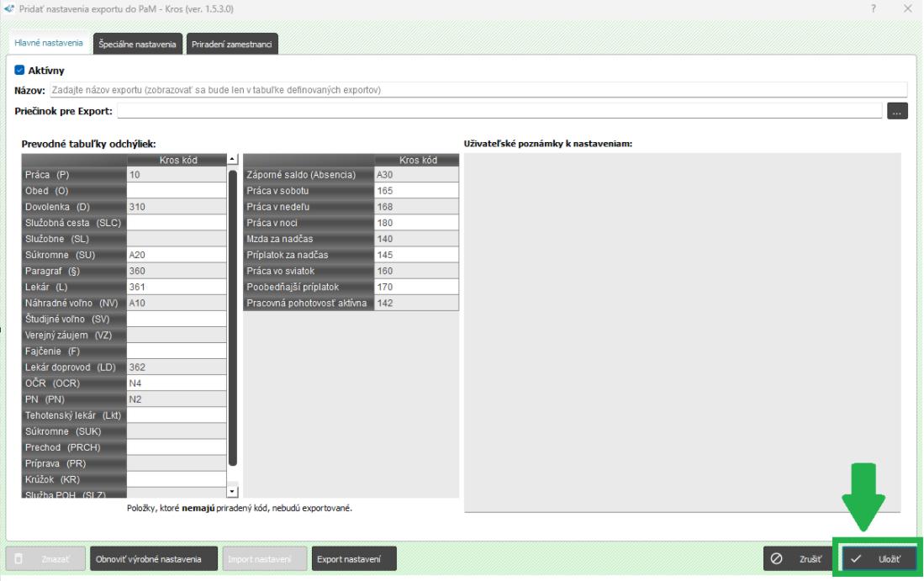The image size is (924, 581).
Task: Click the Názov export name field
Action: coord(478,90)
